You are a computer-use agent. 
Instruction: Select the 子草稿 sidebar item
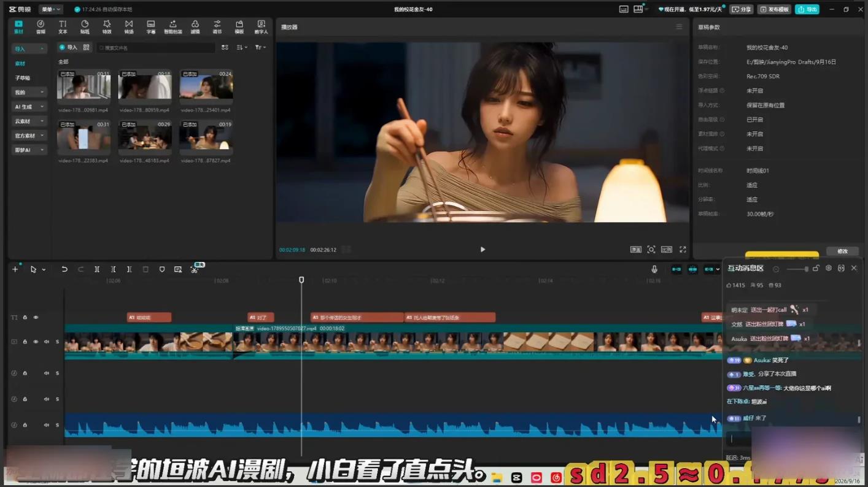pos(23,78)
